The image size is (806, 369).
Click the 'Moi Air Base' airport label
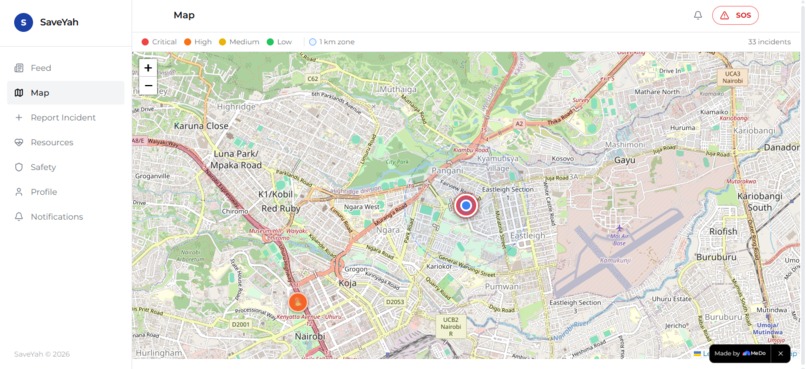point(619,239)
